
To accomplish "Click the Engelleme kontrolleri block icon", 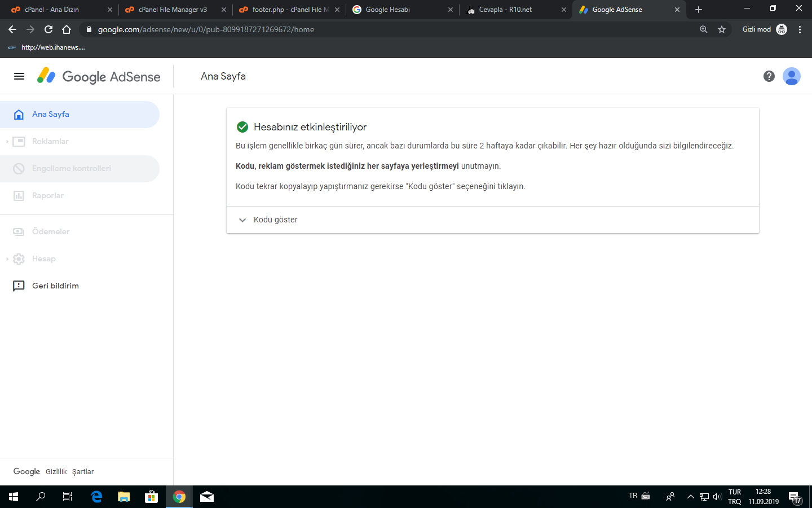I will point(19,169).
